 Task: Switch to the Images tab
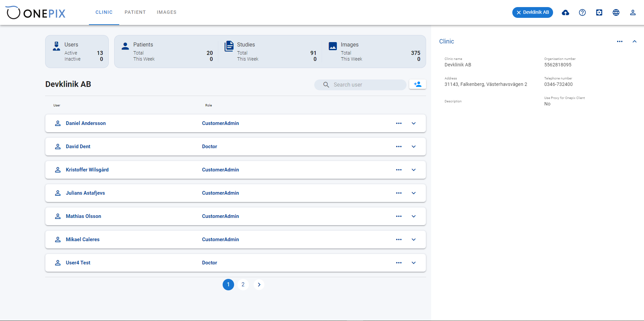pyautogui.click(x=166, y=12)
